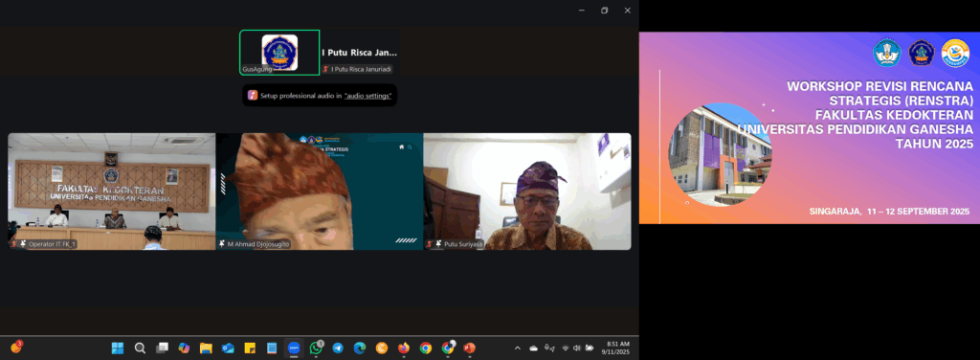Open the Windows Start menu

118,349
